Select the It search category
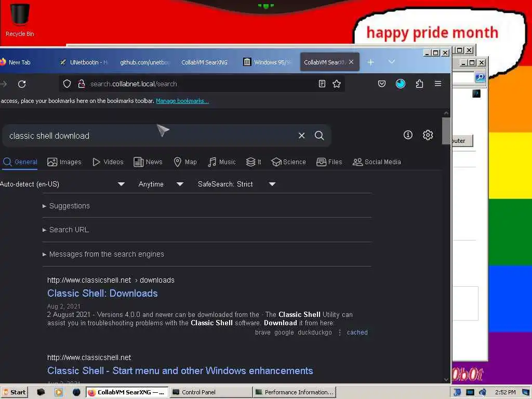The width and height of the screenshot is (532, 399). (254, 162)
